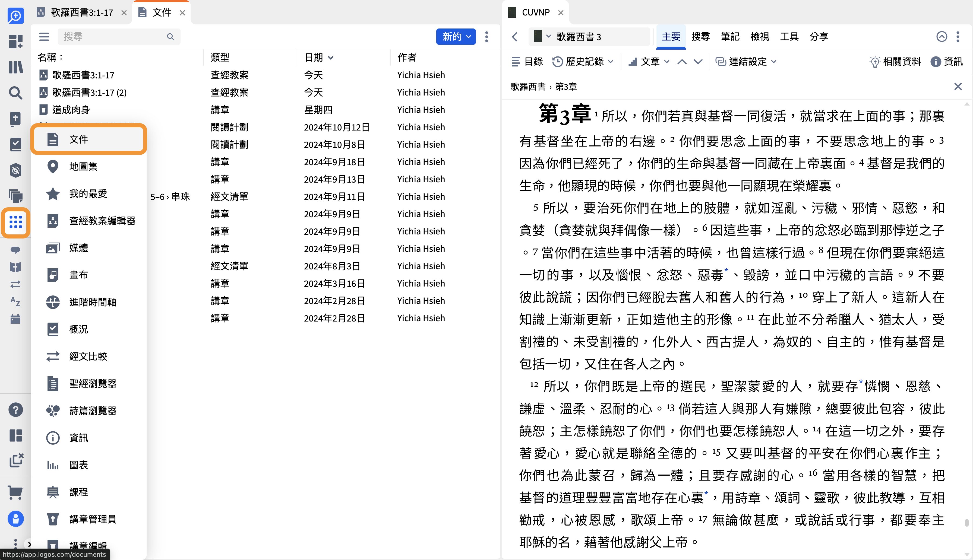Open the Library icon in sidebar
The width and height of the screenshot is (973, 560).
click(x=15, y=67)
